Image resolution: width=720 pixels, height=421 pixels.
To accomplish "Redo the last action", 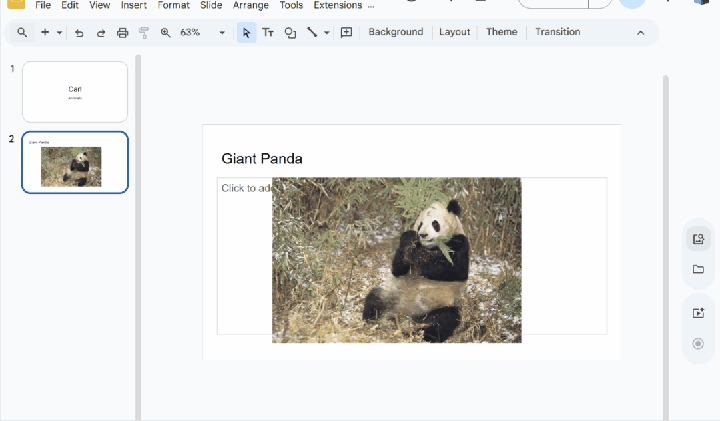I will [x=101, y=33].
